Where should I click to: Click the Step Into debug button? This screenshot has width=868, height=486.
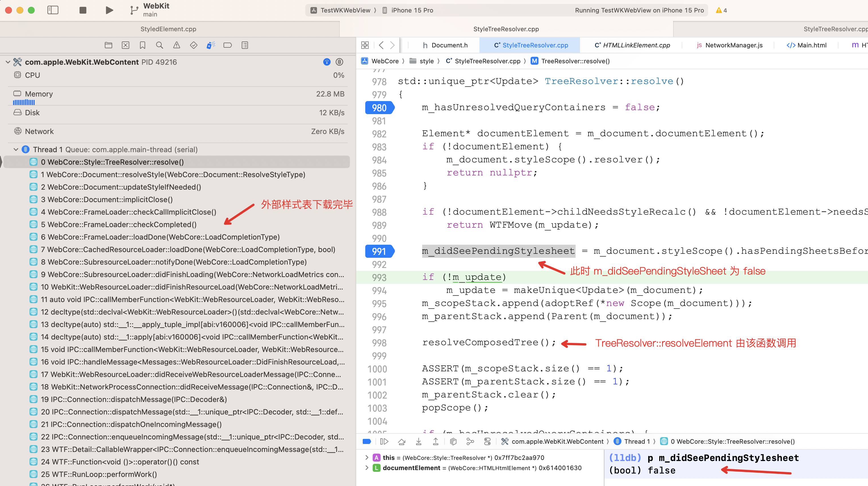tap(418, 441)
